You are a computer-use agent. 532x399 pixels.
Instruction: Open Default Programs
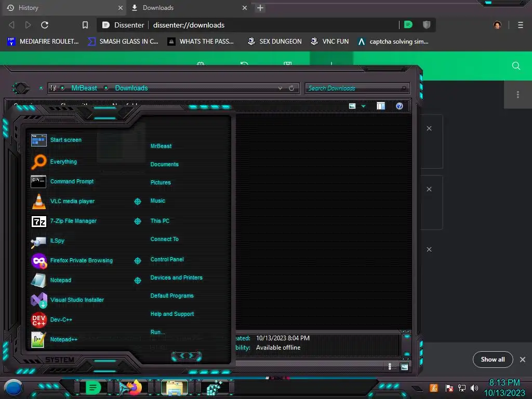coord(172,296)
